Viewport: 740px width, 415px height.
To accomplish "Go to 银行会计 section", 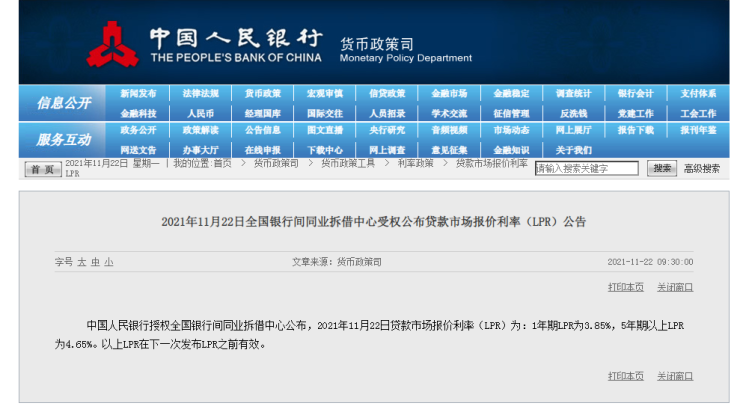I will pyautogui.click(x=636, y=93).
